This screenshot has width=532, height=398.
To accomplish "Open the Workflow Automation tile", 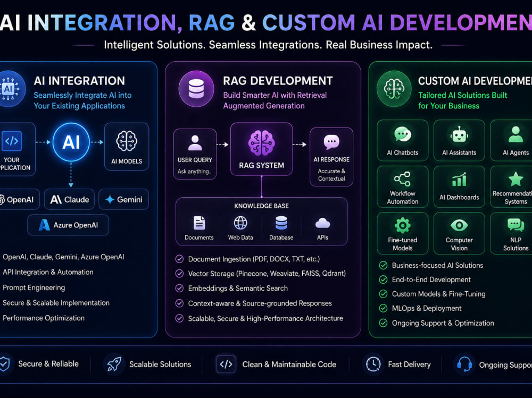I will click(x=403, y=187).
